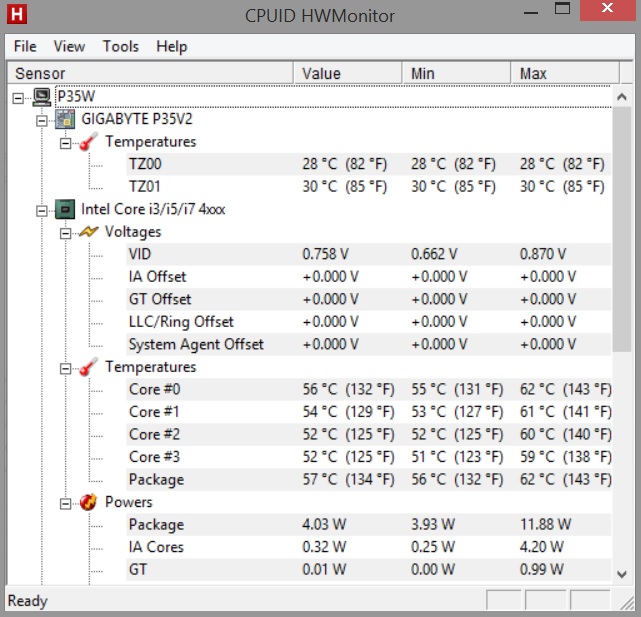Click the Voltages lightning bolt icon
The height and width of the screenshot is (617, 641).
[x=88, y=232]
